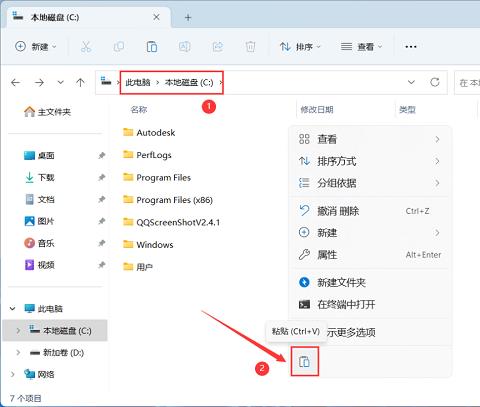
Task: Open the 排序 sort dropdown in the toolbar
Action: 300,47
